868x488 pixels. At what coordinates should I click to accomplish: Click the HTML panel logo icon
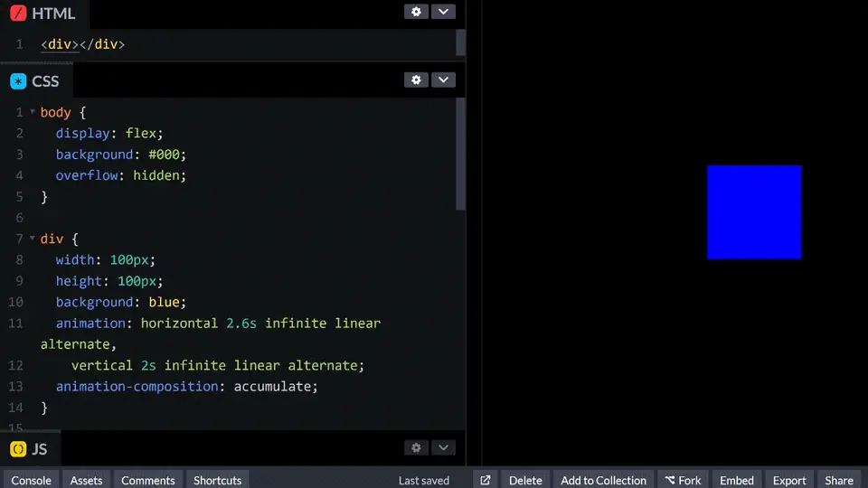click(18, 13)
